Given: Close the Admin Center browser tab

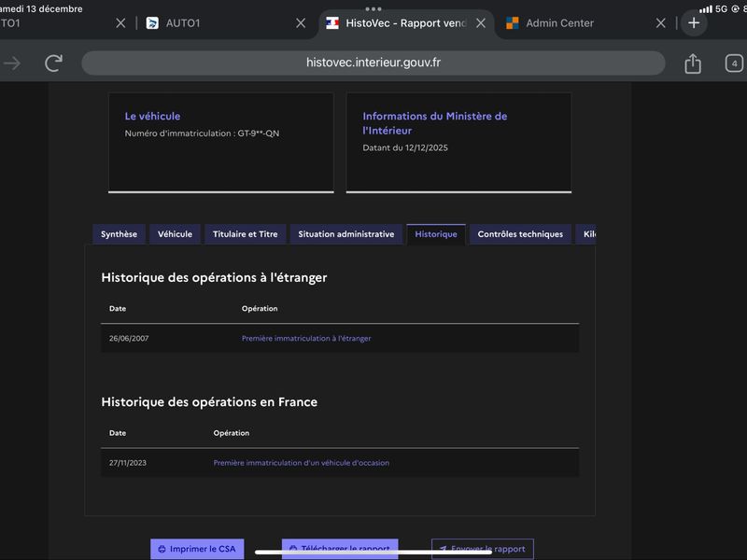Looking at the screenshot, I should tap(660, 23).
